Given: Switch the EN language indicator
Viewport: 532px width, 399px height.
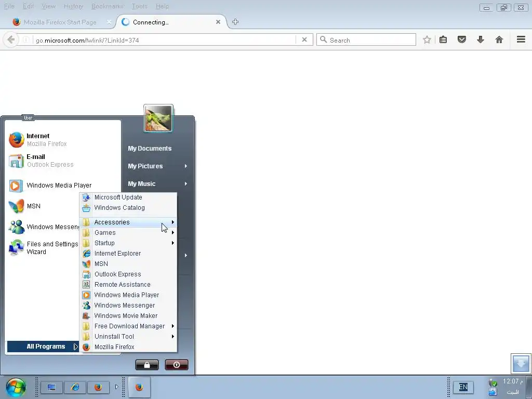Looking at the screenshot, I should point(463,387).
